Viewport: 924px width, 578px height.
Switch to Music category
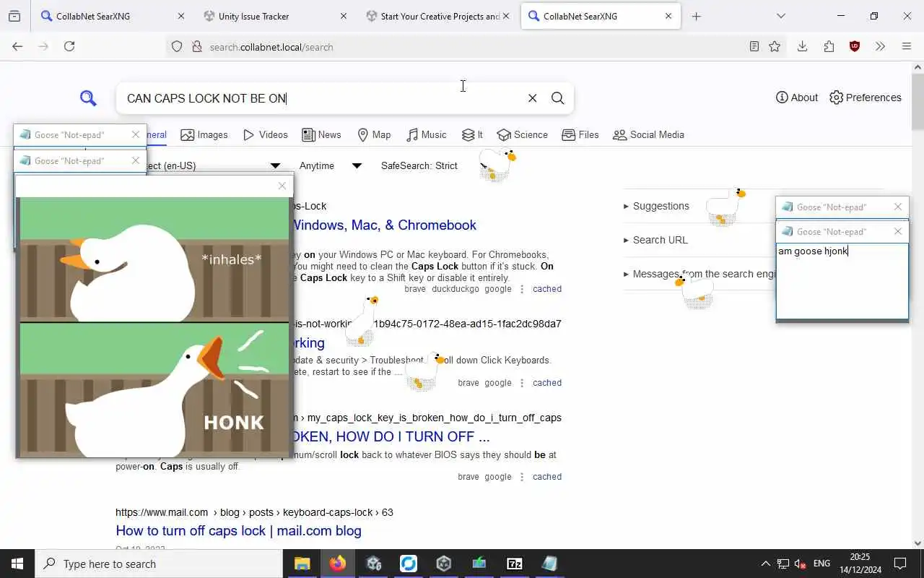(x=426, y=135)
